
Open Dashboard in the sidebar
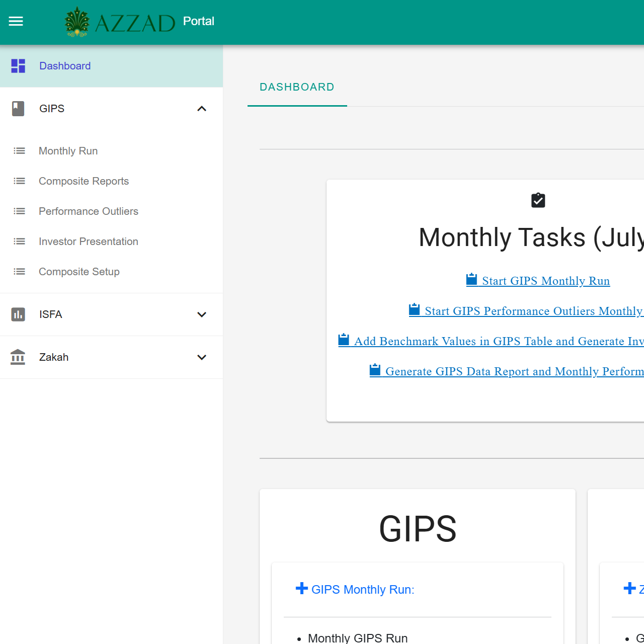click(111, 66)
